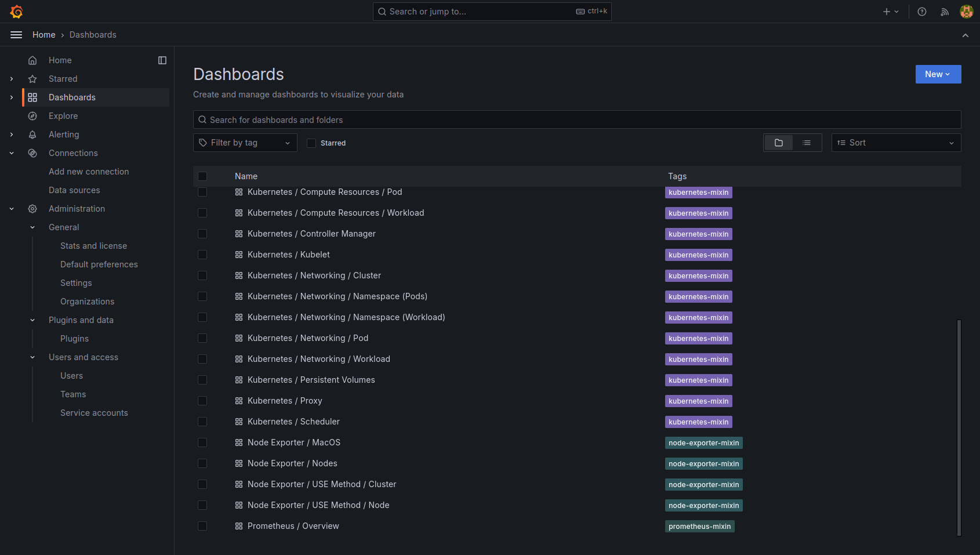
Task: Check the Node Exporter / USE Method / Node checkbox
Action: 202,505
